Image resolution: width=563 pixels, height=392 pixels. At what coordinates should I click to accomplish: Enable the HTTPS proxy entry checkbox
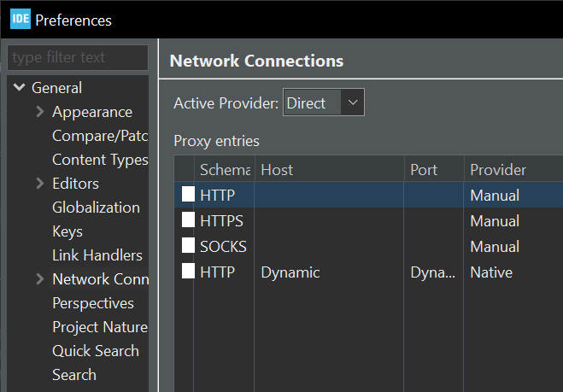(x=187, y=221)
